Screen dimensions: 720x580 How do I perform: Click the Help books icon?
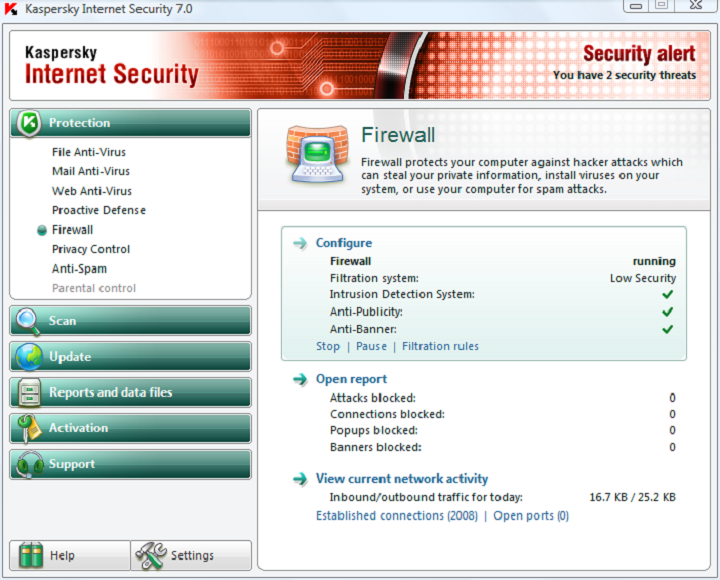31,556
